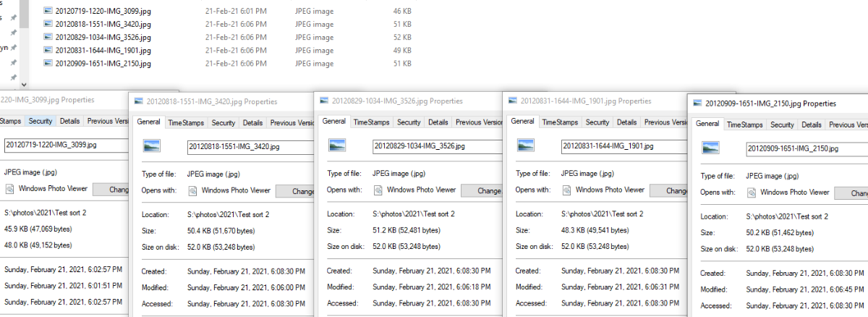868x317 pixels.
Task: Edit the filename field in IMG_1901 Properties
Action: pyautogui.click(x=625, y=146)
